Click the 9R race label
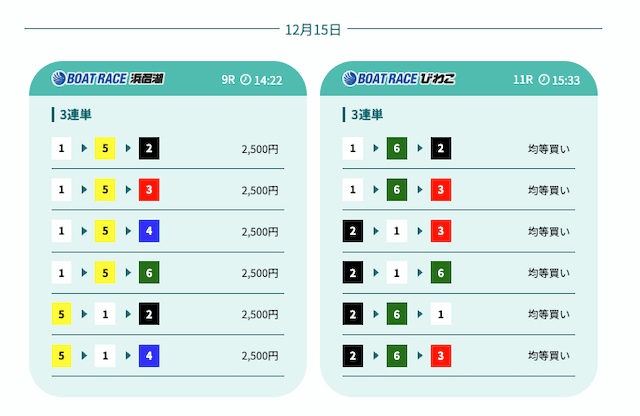Image resolution: width=640 pixels, height=416 pixels. [x=228, y=80]
